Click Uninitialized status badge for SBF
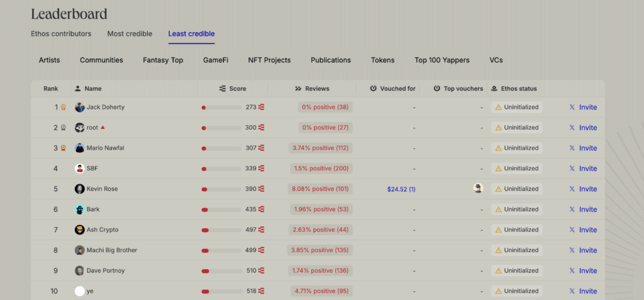This screenshot has width=644, height=300. [517, 169]
